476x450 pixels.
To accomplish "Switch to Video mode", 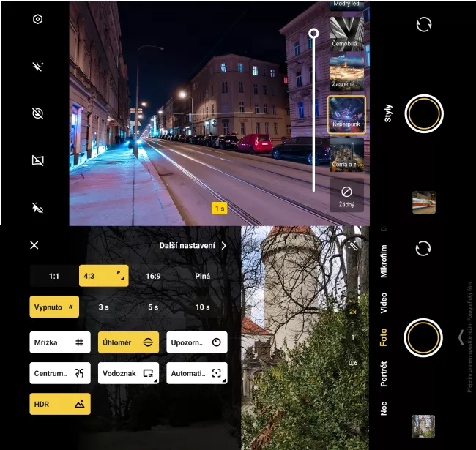I will (384, 303).
